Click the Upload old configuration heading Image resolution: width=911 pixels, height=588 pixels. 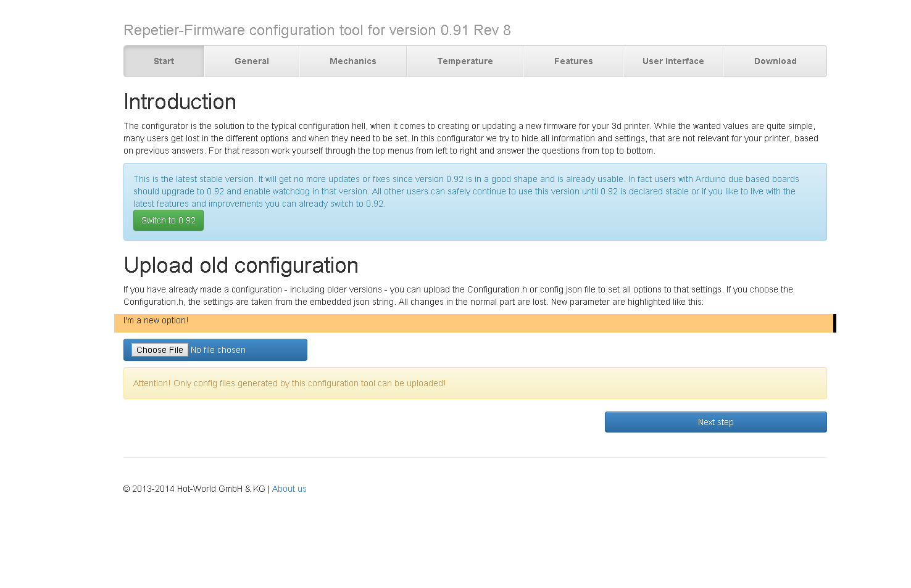tap(241, 265)
